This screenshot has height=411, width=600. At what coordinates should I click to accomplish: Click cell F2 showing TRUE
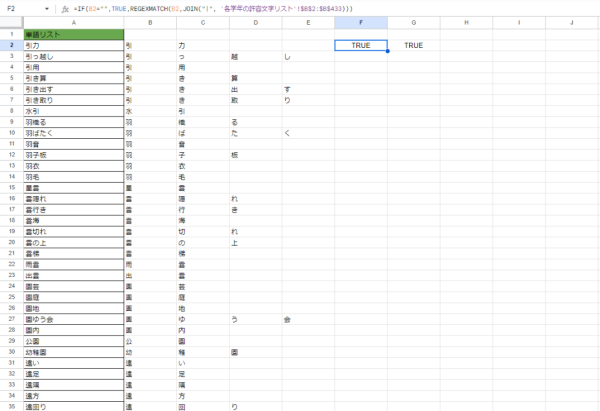tap(360, 45)
